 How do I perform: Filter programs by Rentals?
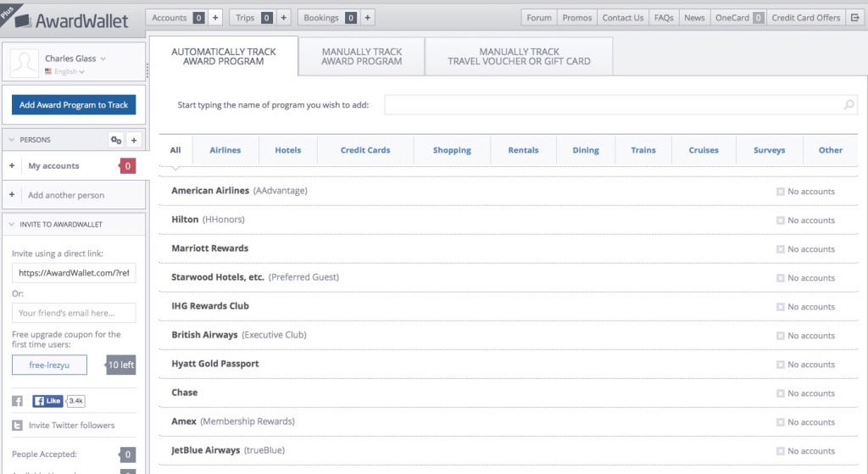tap(523, 150)
